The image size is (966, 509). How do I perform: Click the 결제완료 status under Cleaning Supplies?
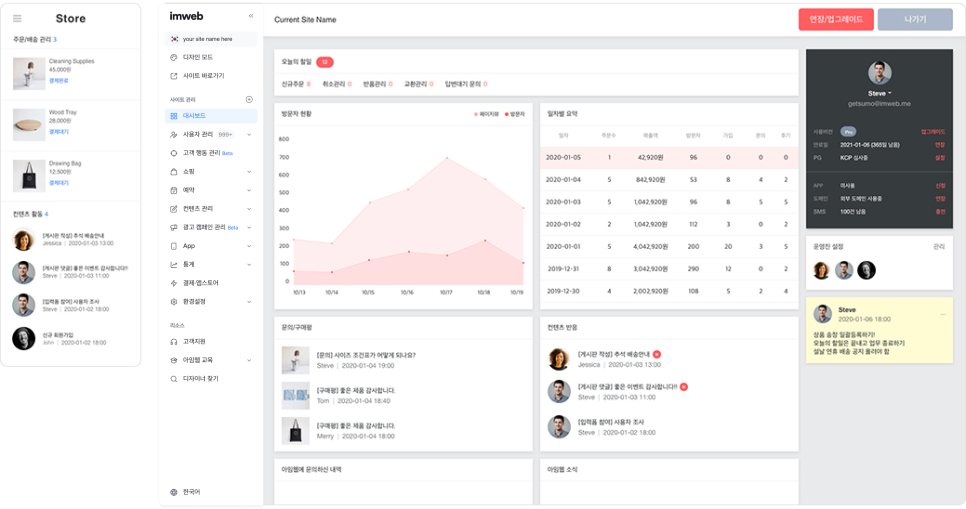point(59,81)
